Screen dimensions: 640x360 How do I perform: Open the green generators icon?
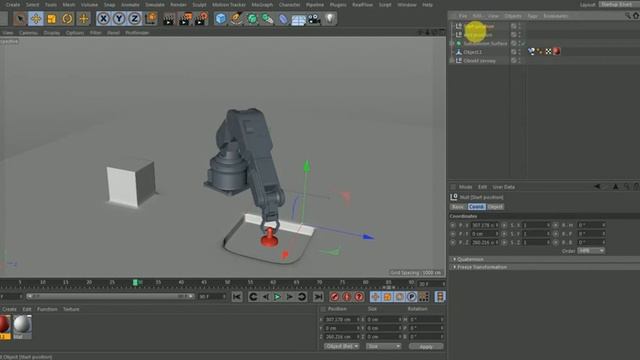[x=252, y=19]
